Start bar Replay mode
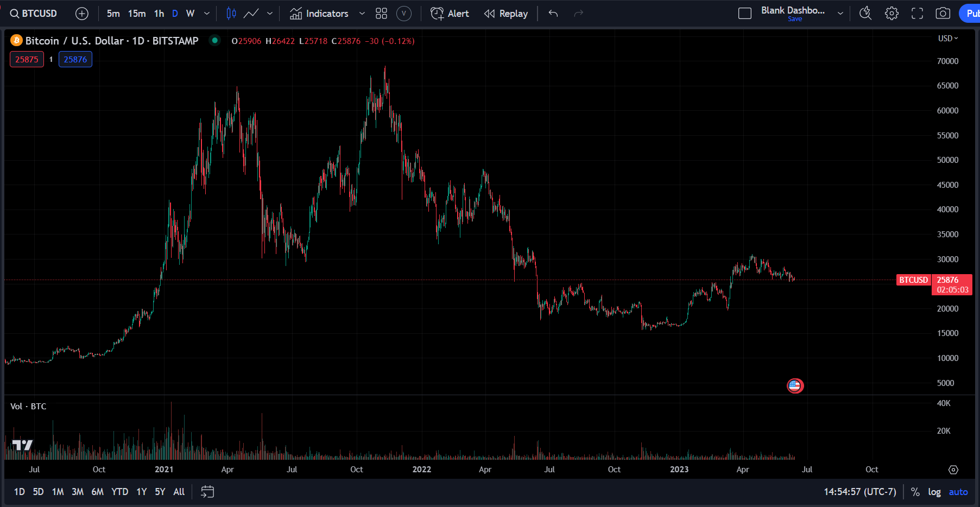 coord(506,14)
